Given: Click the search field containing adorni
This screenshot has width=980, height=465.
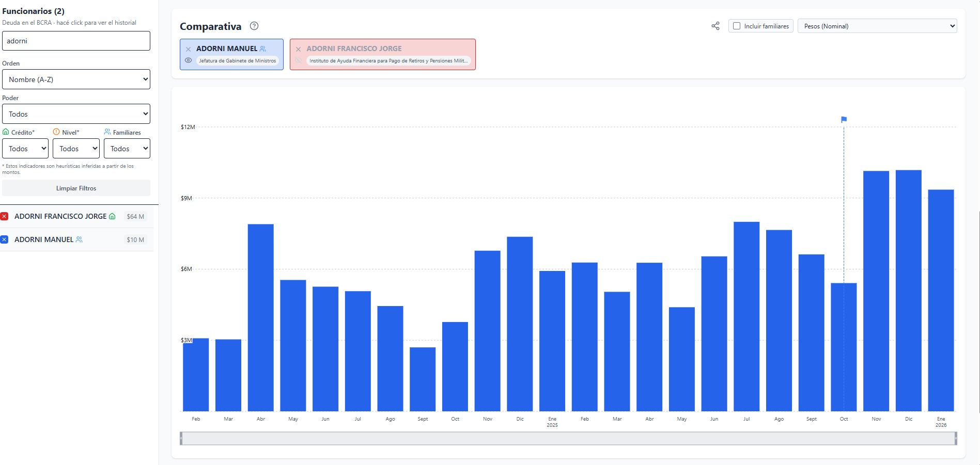Looking at the screenshot, I should click(x=76, y=41).
